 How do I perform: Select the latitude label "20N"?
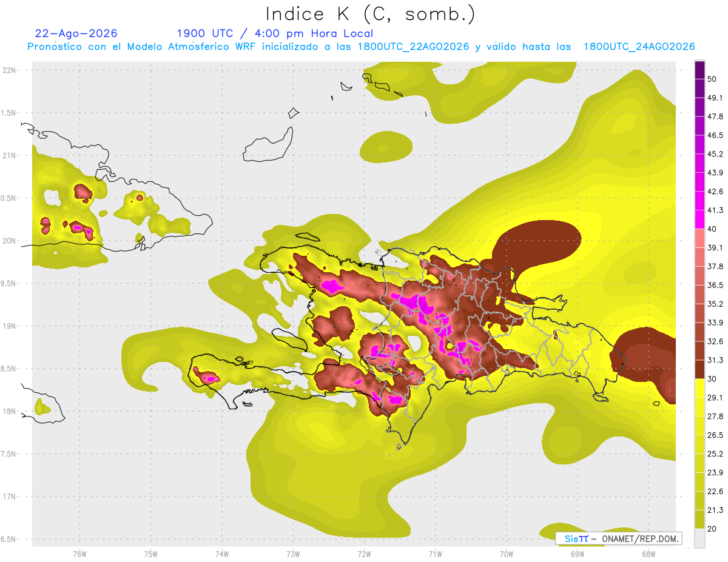click(10, 241)
